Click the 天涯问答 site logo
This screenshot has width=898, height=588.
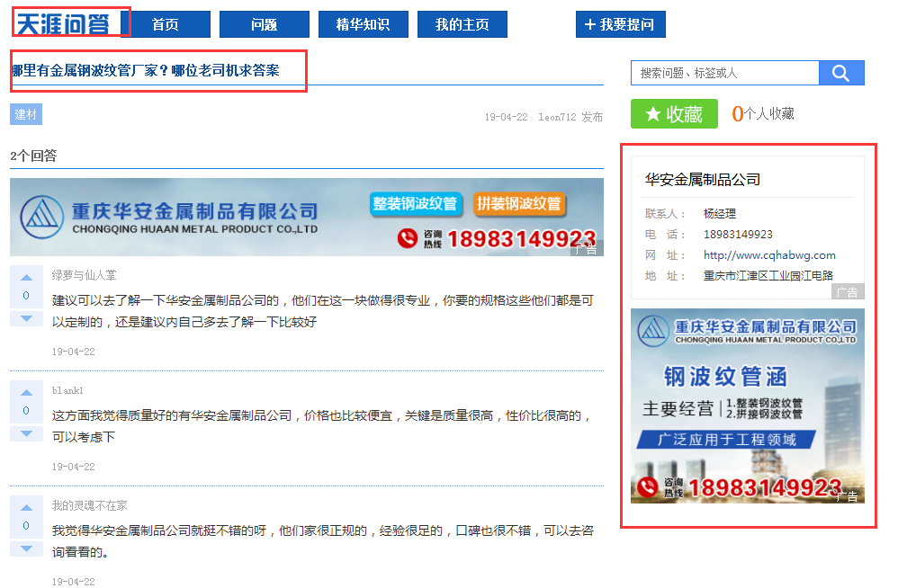click(63, 24)
